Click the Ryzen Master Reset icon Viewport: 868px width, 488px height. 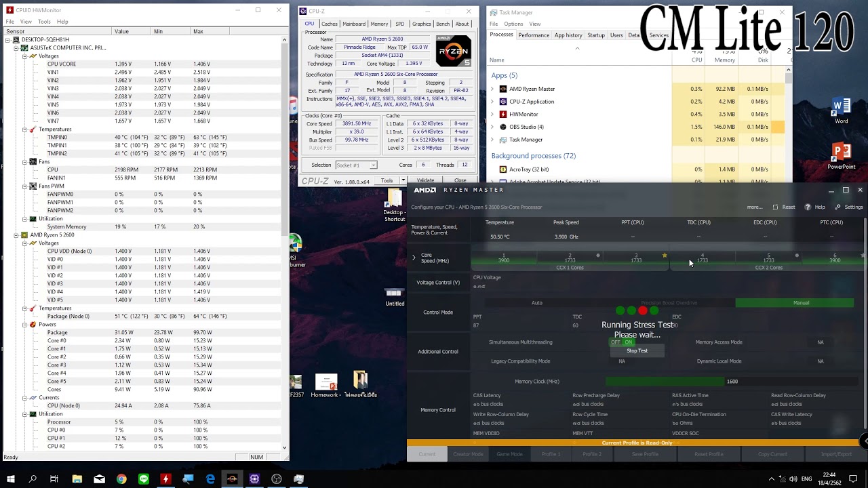pyautogui.click(x=776, y=207)
